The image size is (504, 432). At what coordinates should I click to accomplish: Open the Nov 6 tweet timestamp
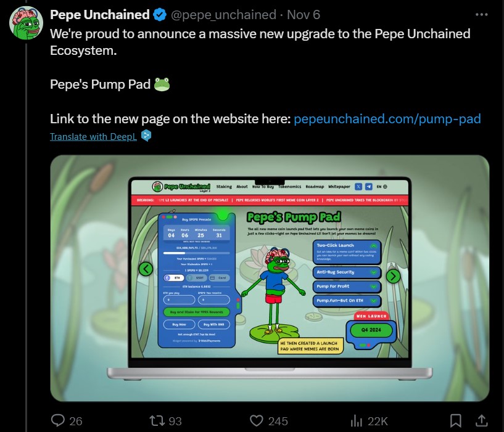coord(304,15)
